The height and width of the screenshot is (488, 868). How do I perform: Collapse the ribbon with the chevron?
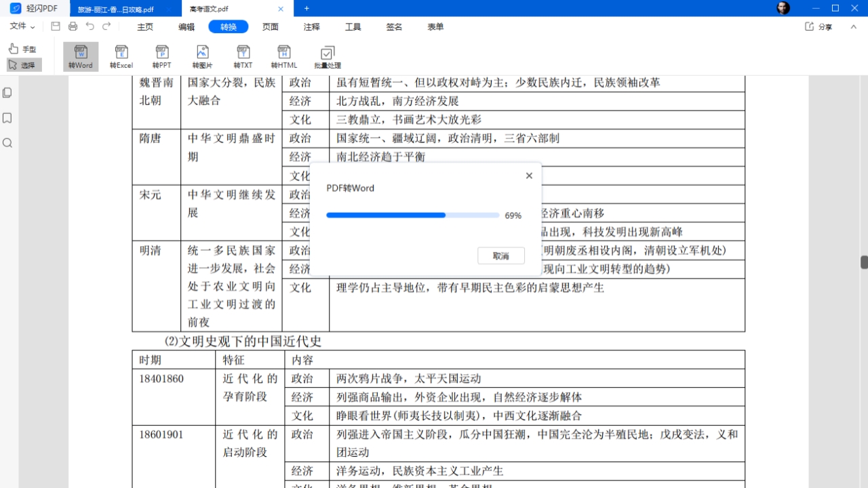pyautogui.click(x=853, y=27)
